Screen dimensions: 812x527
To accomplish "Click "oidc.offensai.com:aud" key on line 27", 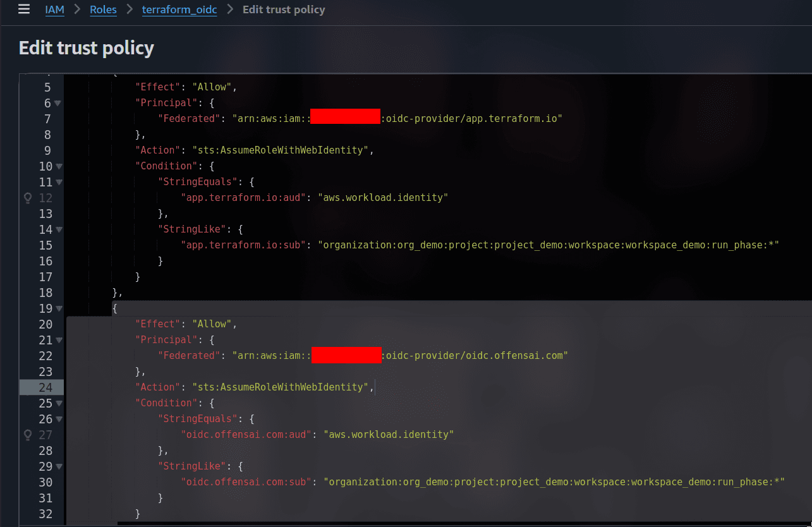I will click(x=246, y=435).
